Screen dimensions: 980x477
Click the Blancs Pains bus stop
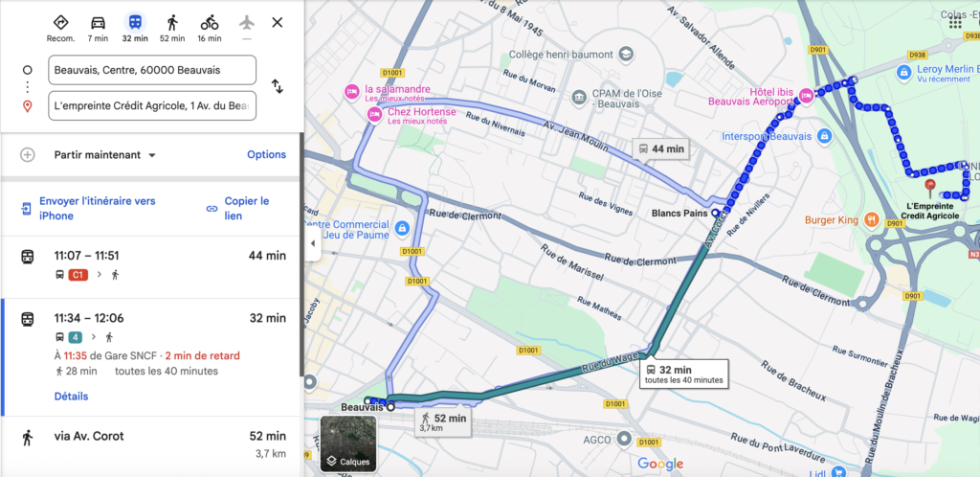714,214
